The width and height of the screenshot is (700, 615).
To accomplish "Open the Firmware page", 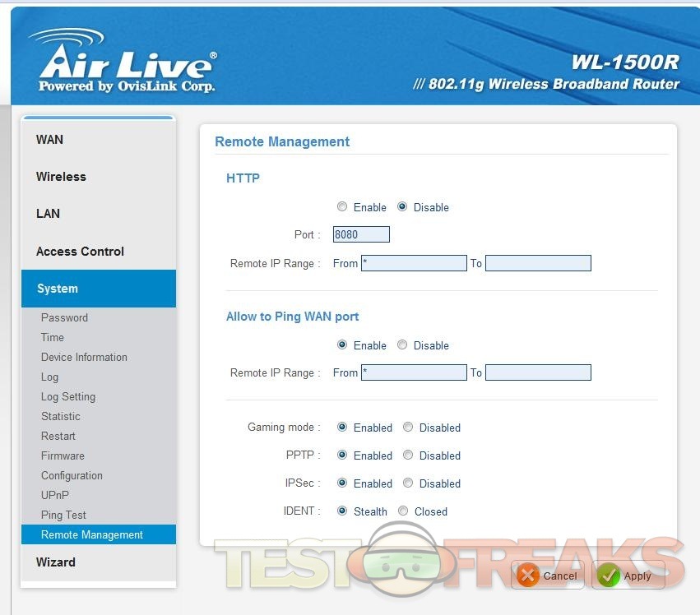I will coord(63,455).
